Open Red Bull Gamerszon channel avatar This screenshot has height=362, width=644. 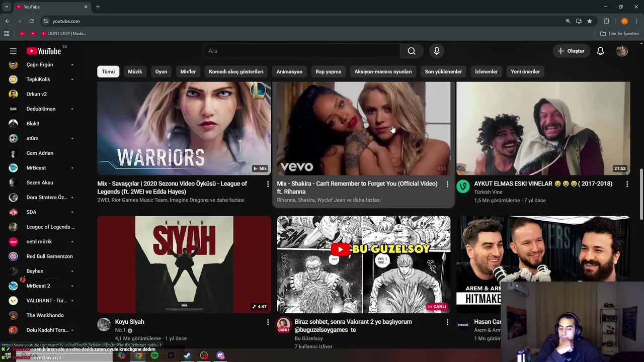pos(14,256)
